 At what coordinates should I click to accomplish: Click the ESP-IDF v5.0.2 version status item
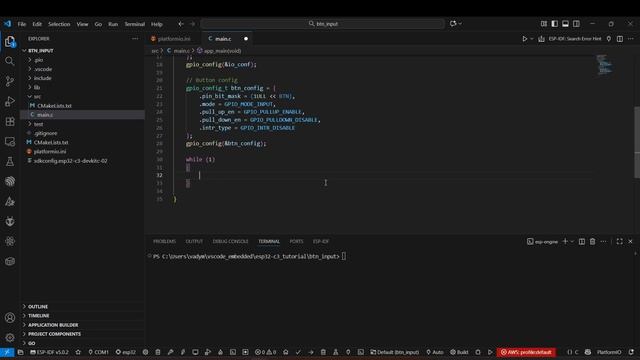(x=49, y=352)
